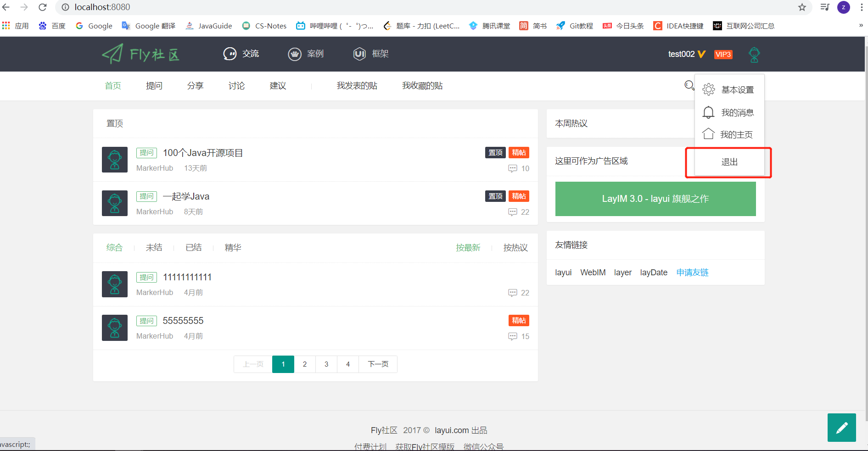Click the green pencil new-post button
This screenshot has height=451, width=868.
coord(842,427)
